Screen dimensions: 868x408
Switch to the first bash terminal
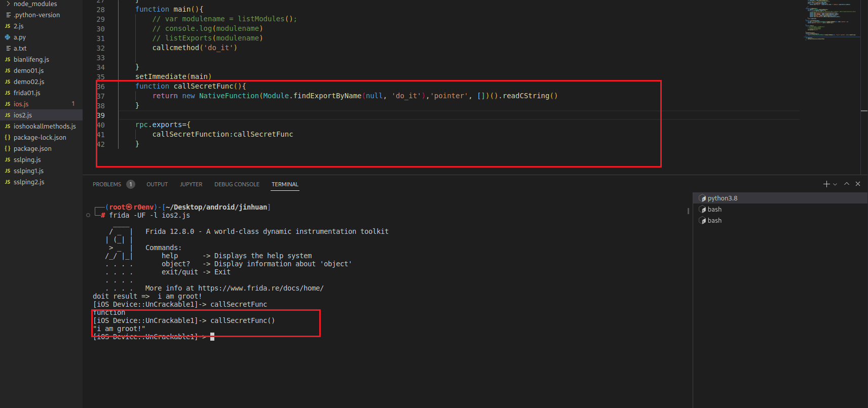(x=714, y=210)
